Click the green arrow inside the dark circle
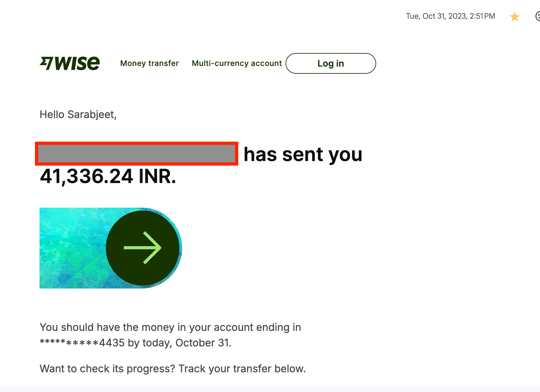 [x=142, y=248]
